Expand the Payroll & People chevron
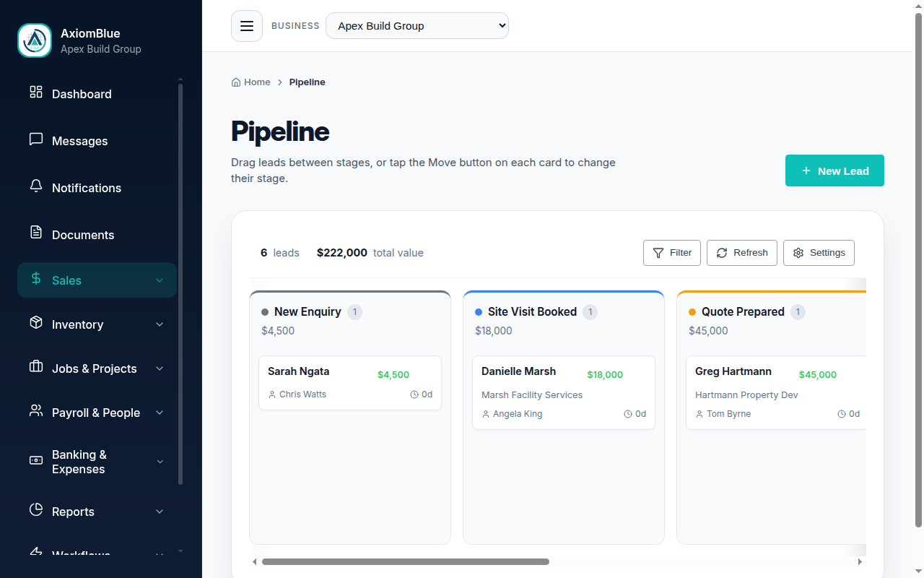924x578 pixels. pyautogui.click(x=160, y=413)
